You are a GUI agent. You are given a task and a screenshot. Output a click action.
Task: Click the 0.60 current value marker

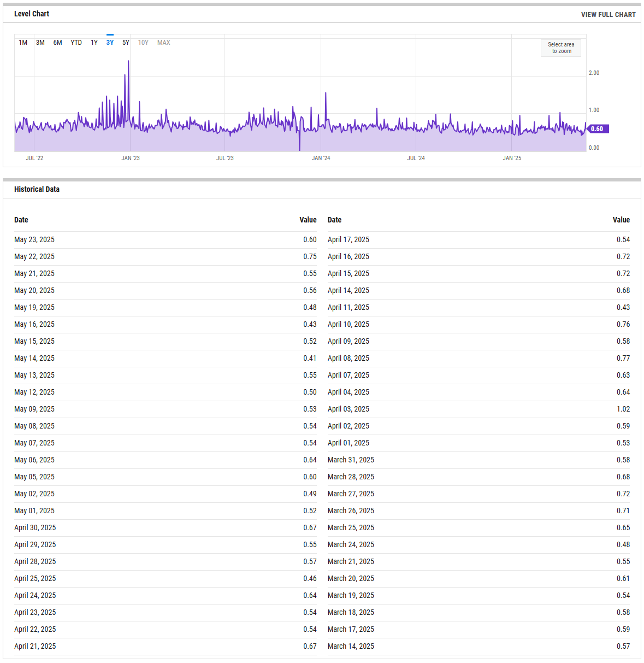tap(598, 129)
